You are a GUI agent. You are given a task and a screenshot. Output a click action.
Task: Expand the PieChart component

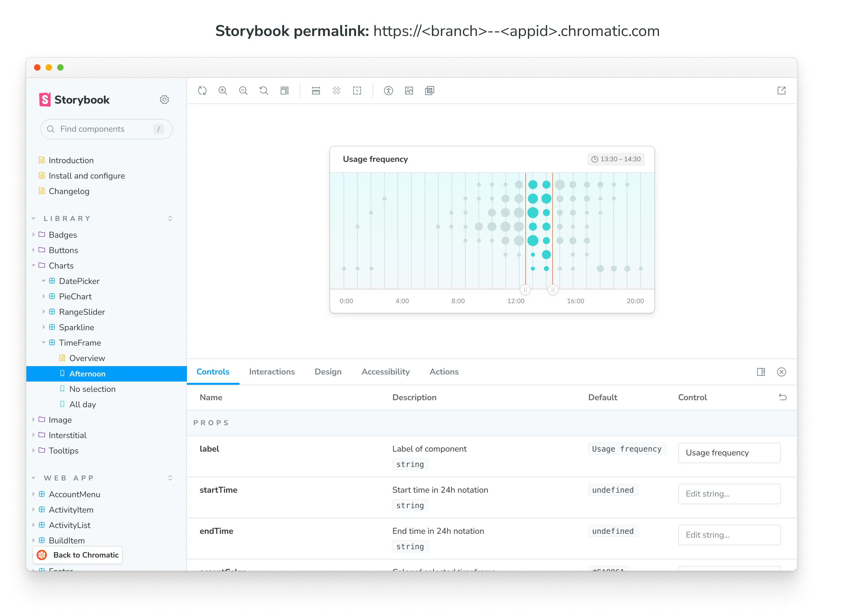(75, 296)
